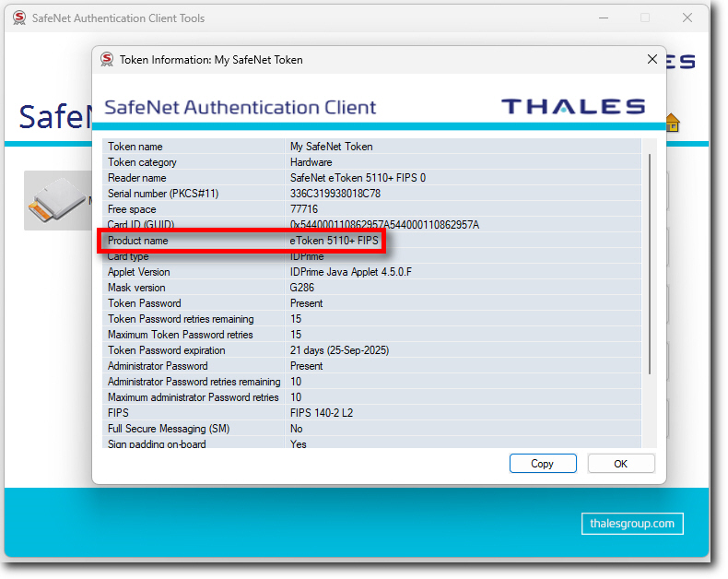Select the Applet Version label
Image resolution: width=728 pixels, height=579 pixels.
(x=139, y=272)
